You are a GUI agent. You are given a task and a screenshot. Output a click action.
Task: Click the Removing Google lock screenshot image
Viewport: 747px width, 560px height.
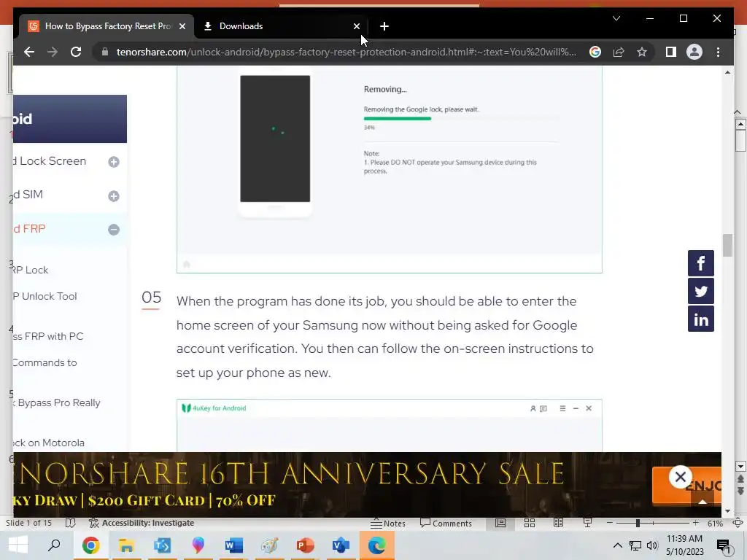390,169
